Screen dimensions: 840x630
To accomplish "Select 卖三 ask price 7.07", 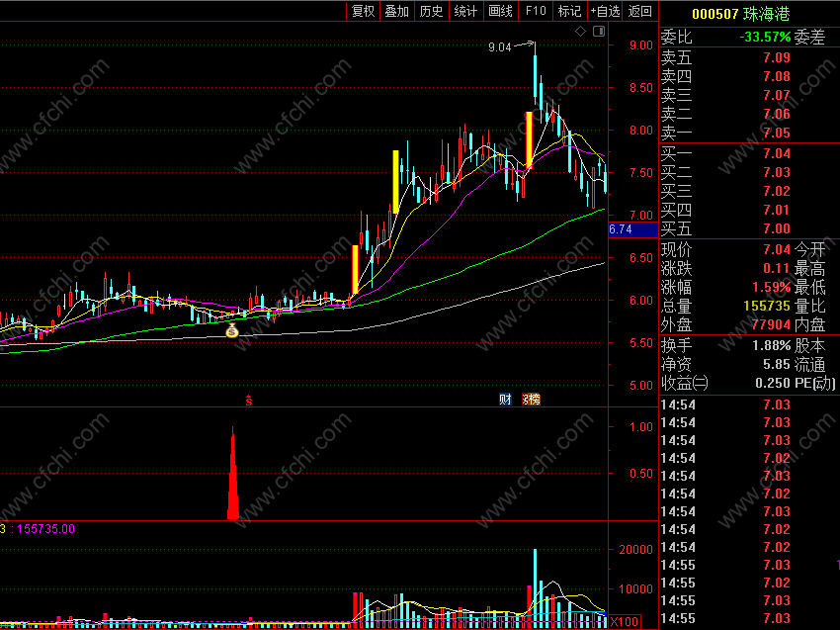I will click(x=776, y=95).
